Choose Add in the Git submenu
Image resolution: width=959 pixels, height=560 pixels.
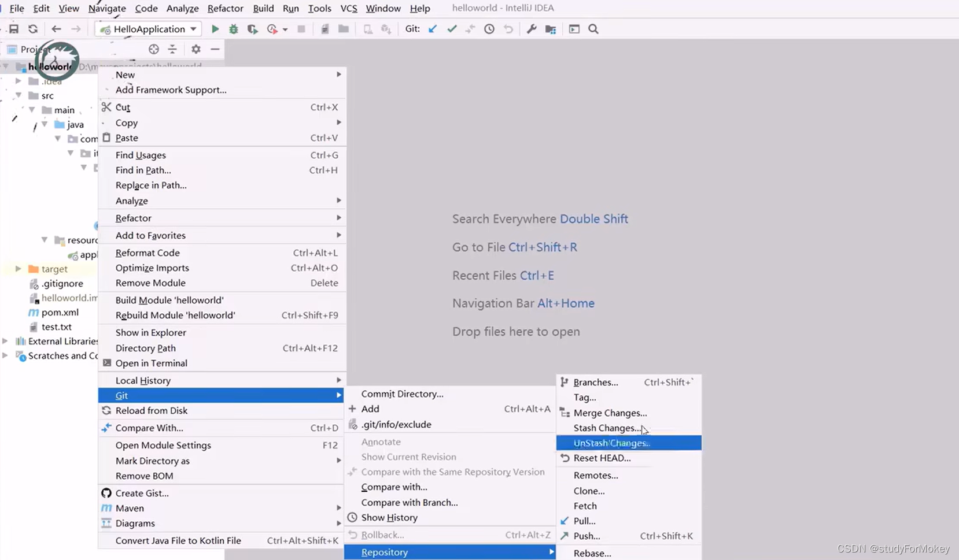(x=450, y=409)
